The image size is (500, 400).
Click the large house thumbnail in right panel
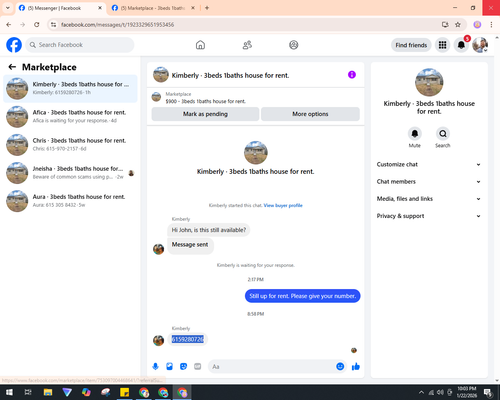click(429, 82)
